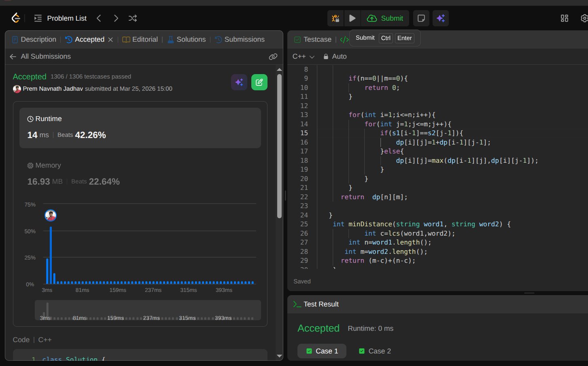Run code with the play button
The image size is (588, 366).
click(352, 18)
